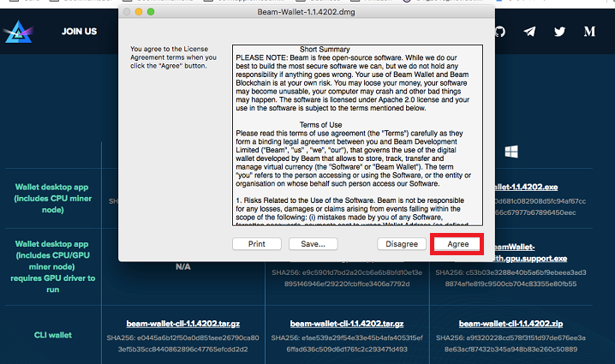615x364 pixels.
Task: Open the Twitter bird icon link
Action: coord(559,32)
